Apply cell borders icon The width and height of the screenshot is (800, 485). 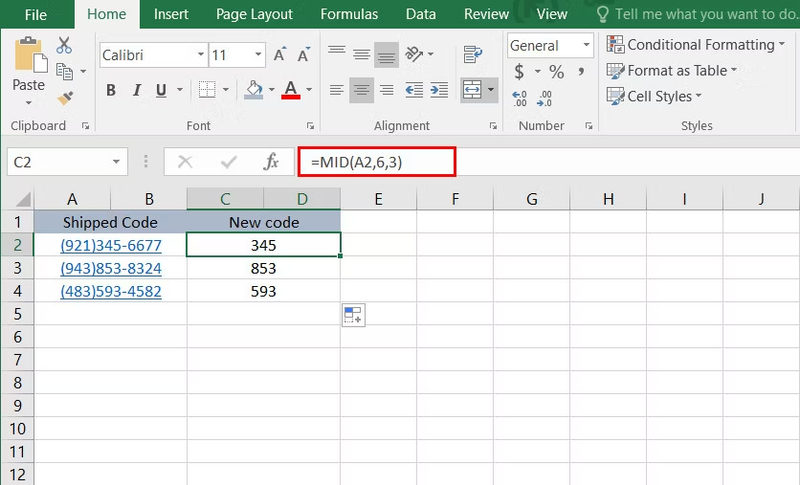(x=207, y=90)
